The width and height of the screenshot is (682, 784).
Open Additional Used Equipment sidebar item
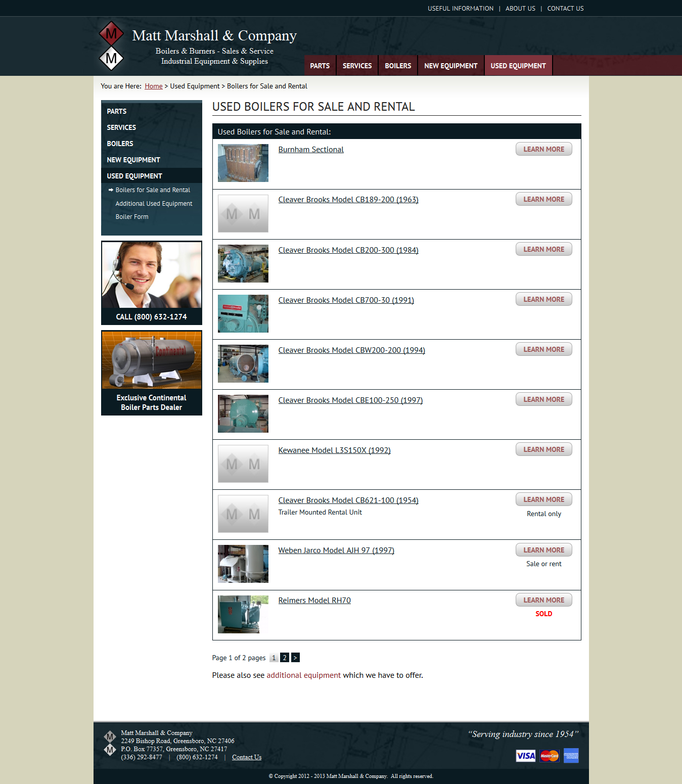(x=154, y=204)
